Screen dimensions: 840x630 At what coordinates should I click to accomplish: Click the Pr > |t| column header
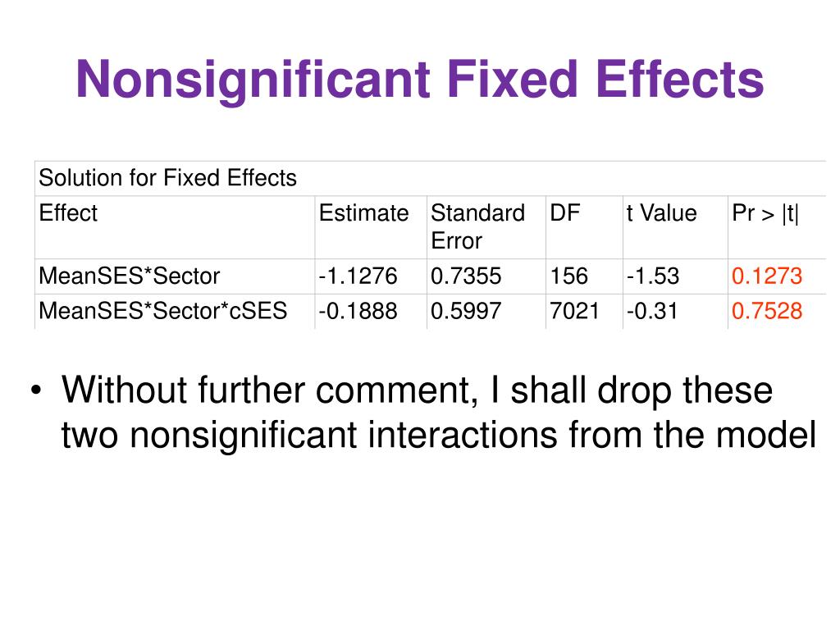[765, 214]
